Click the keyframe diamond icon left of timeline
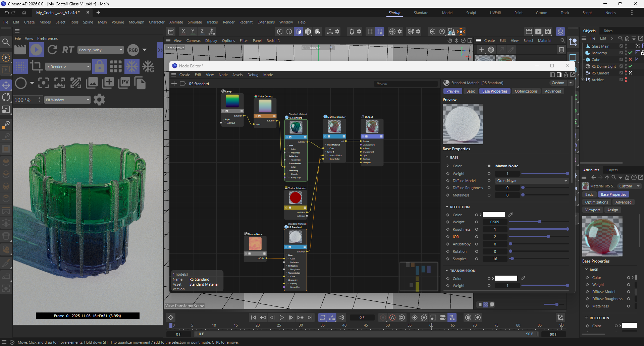This screenshot has width=644, height=346. pyautogui.click(x=171, y=318)
